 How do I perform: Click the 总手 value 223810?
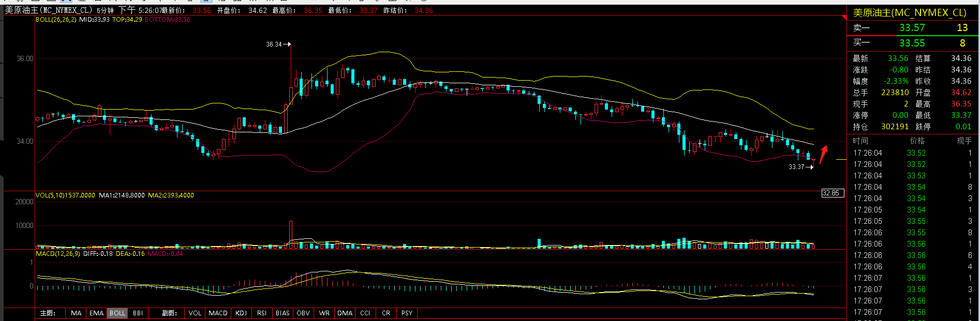[x=895, y=93]
